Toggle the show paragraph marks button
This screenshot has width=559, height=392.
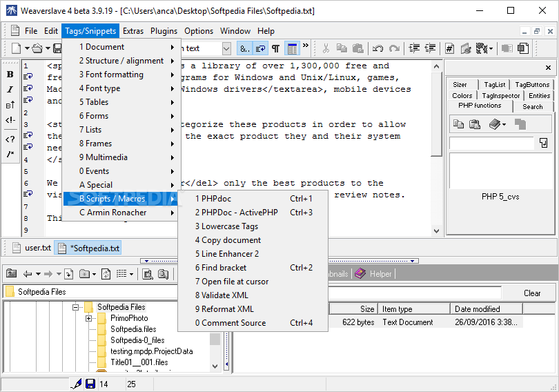click(275, 48)
